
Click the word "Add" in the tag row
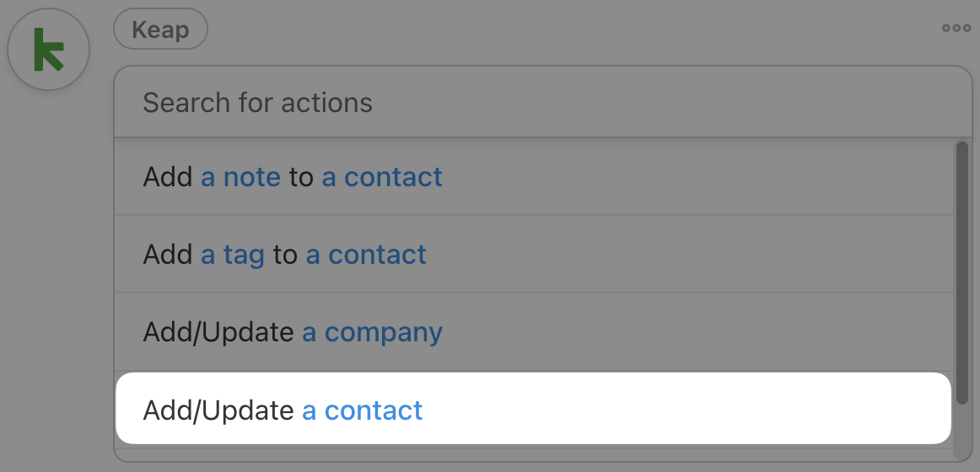168,255
